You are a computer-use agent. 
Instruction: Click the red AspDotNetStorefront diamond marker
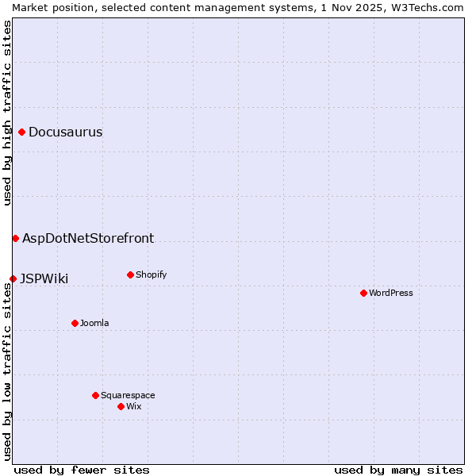(x=15, y=238)
